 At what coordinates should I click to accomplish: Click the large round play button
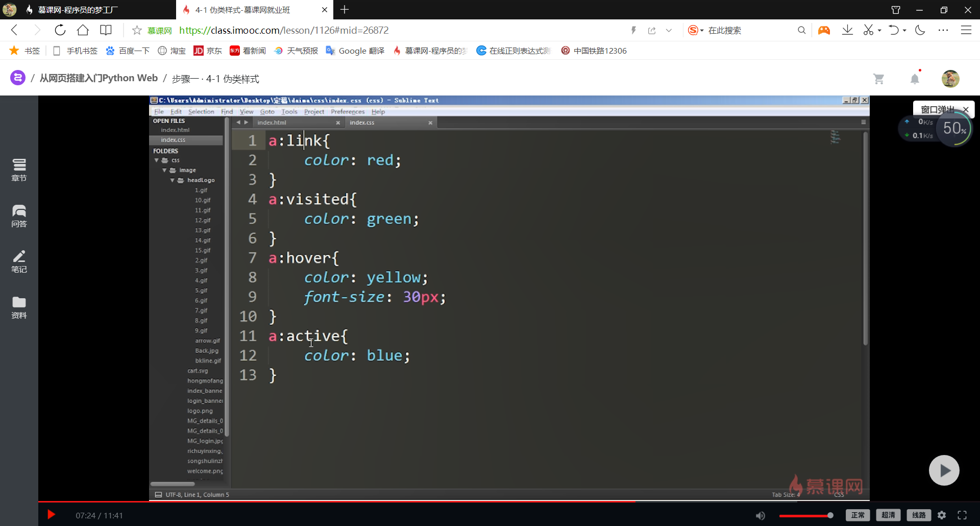[944, 470]
